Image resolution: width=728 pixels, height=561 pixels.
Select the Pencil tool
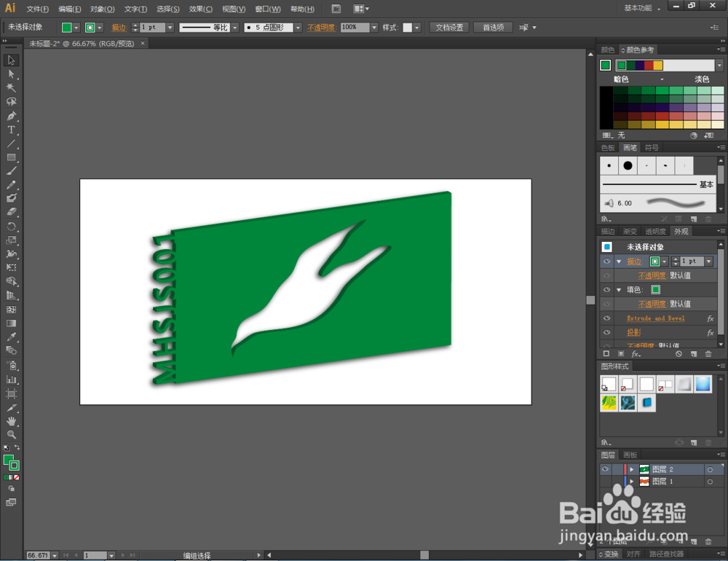click(11, 185)
